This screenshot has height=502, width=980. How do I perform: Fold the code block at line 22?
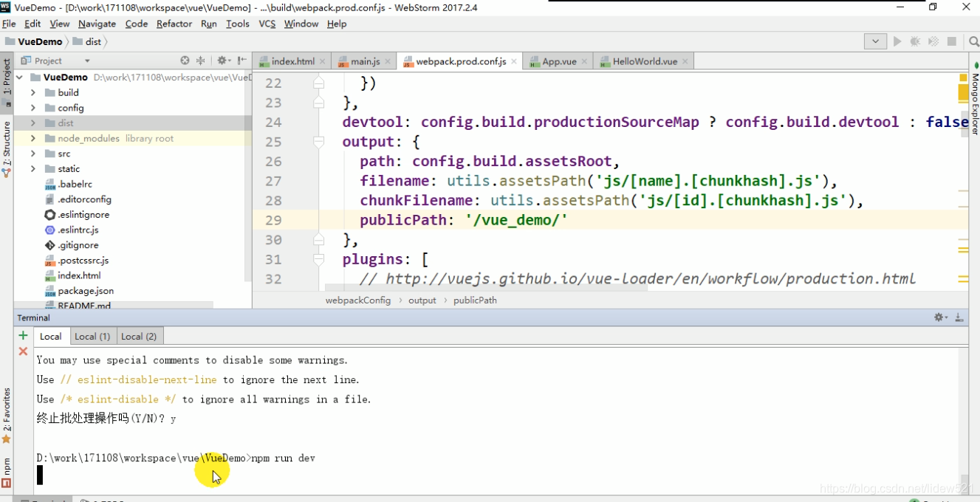pos(318,83)
